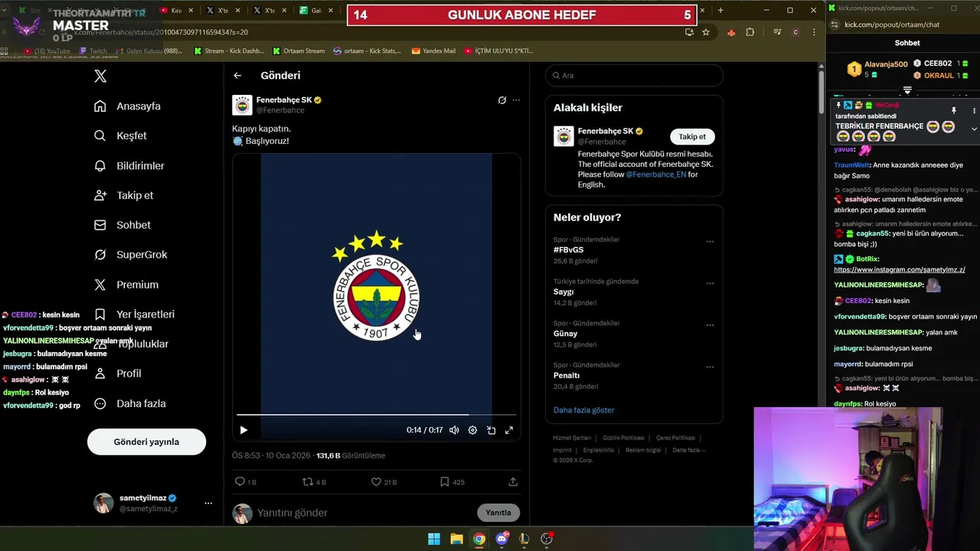Open more options for #FBvGS trend
Viewport: 980px width, 551px height.
tap(710, 242)
